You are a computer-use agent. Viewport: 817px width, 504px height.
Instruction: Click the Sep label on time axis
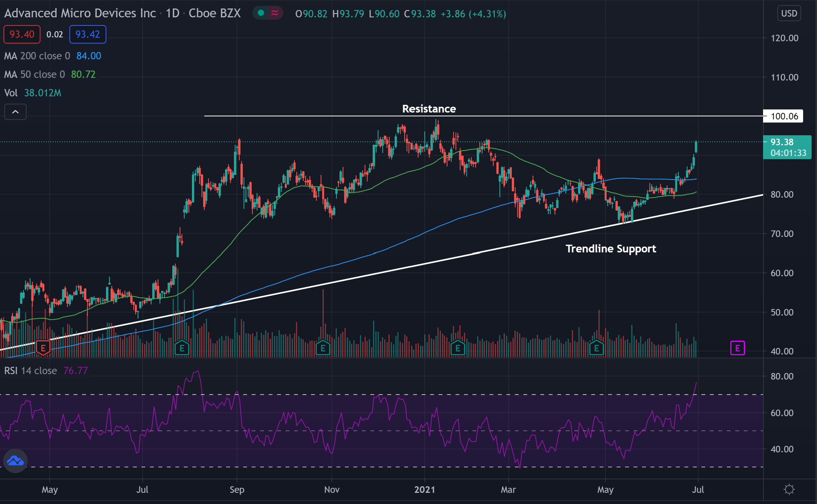pos(237,489)
